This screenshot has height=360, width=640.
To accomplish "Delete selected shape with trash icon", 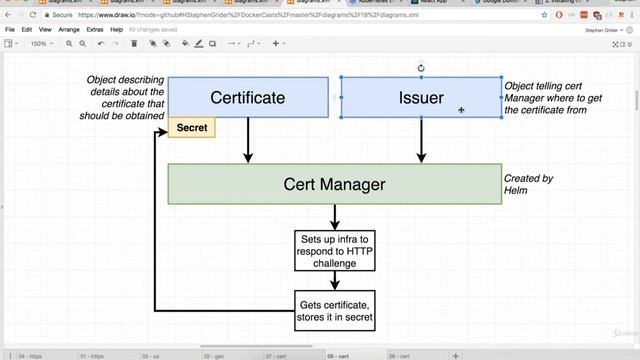I will pos(134,43).
